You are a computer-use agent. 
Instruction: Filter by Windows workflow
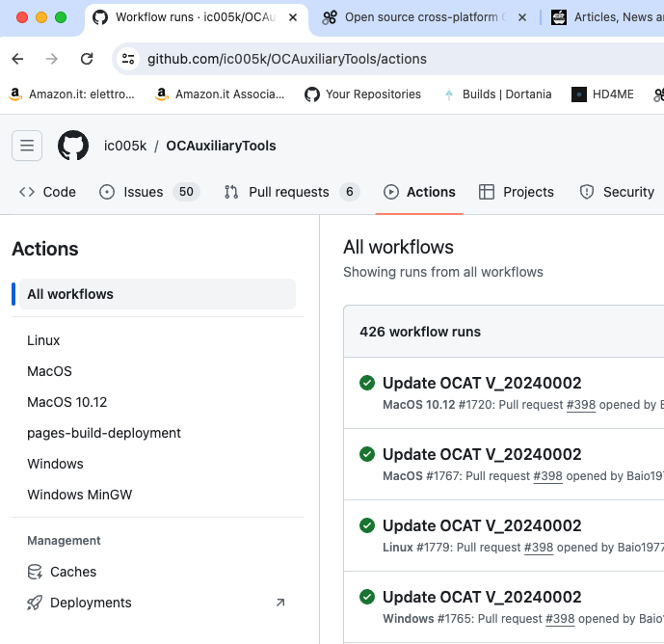pos(55,464)
